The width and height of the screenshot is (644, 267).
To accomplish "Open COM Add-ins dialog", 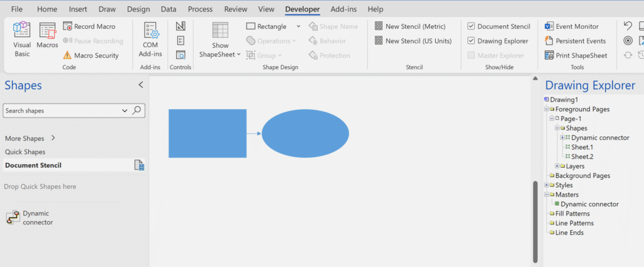I will click(150, 39).
